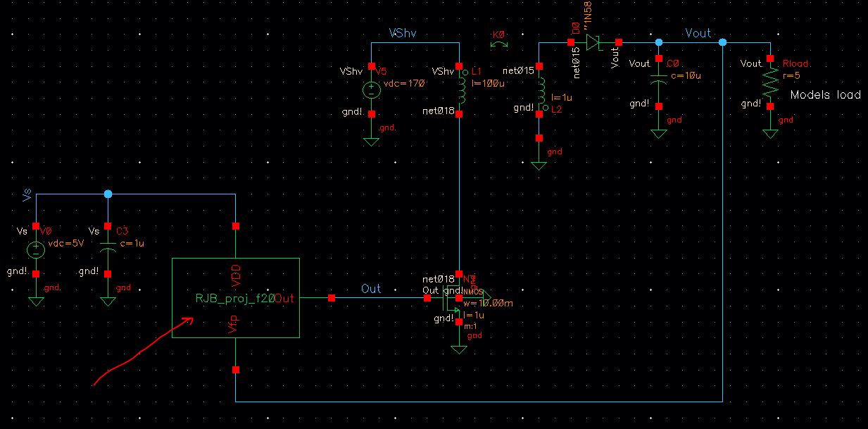
Task: Click the Vout net label
Action: [x=698, y=34]
